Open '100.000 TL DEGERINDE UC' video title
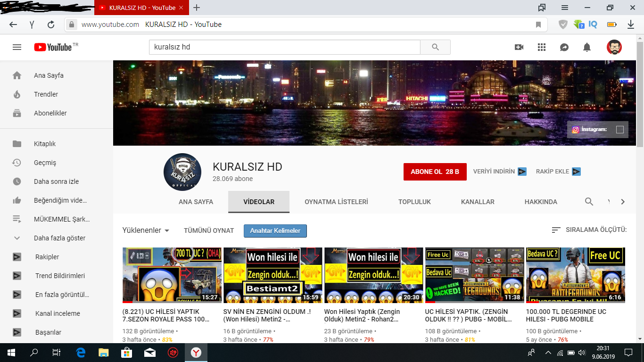The width and height of the screenshot is (644, 362). (566, 315)
